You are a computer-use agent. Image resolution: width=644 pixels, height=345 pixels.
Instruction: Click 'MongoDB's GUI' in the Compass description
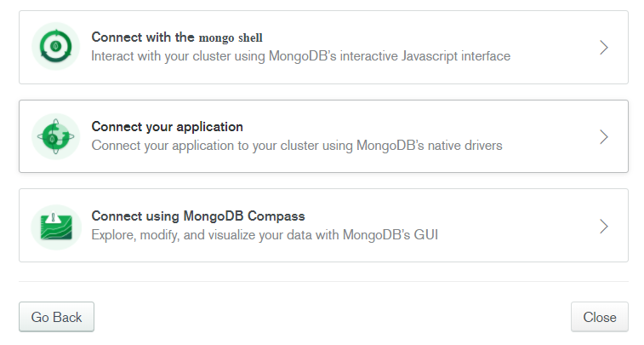click(390, 235)
